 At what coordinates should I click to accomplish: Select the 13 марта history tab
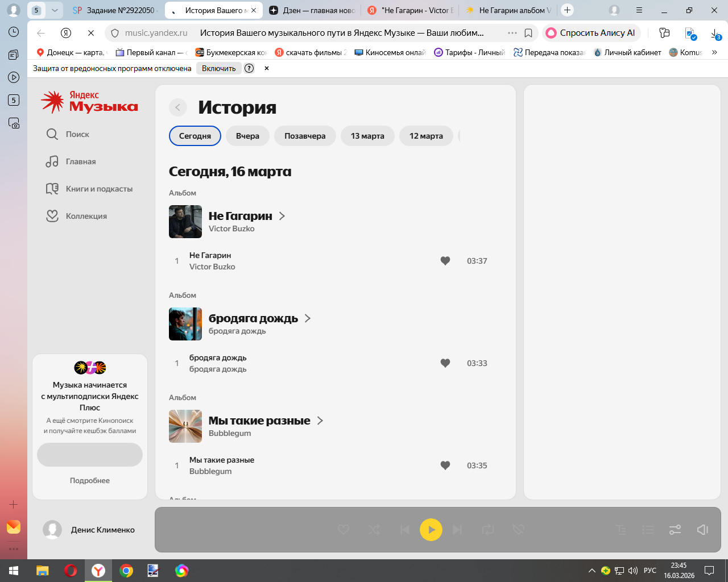[x=367, y=136]
